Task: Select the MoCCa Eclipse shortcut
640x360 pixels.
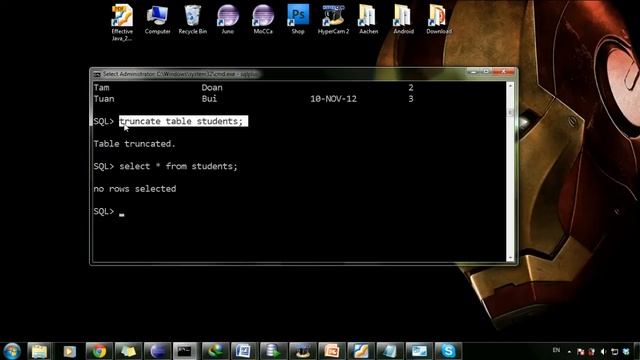Action: click(263, 20)
